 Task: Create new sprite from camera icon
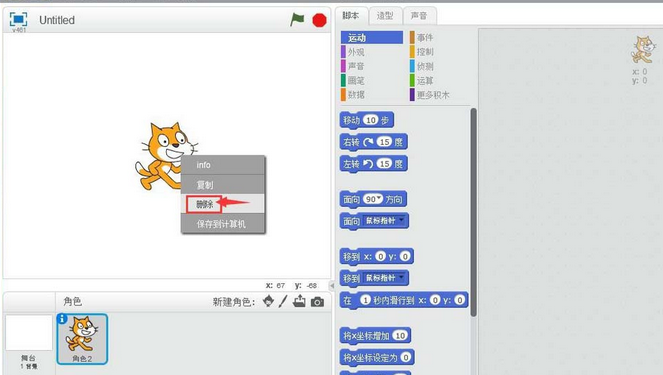point(317,302)
